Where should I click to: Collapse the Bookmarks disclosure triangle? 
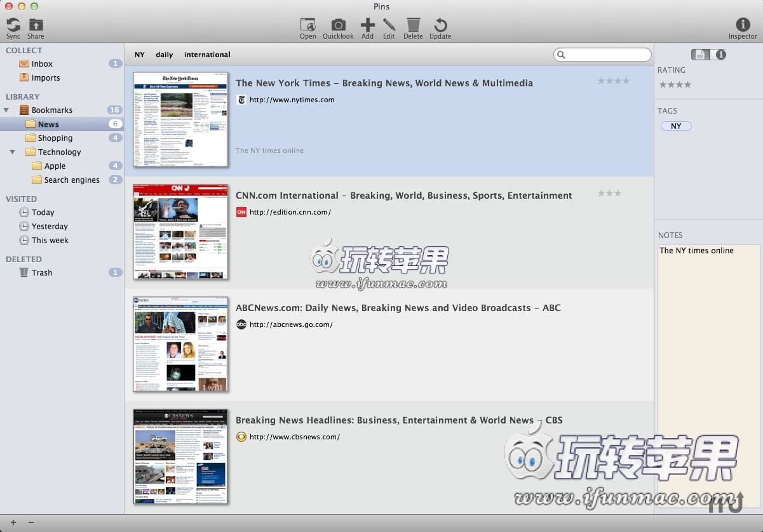(6, 110)
